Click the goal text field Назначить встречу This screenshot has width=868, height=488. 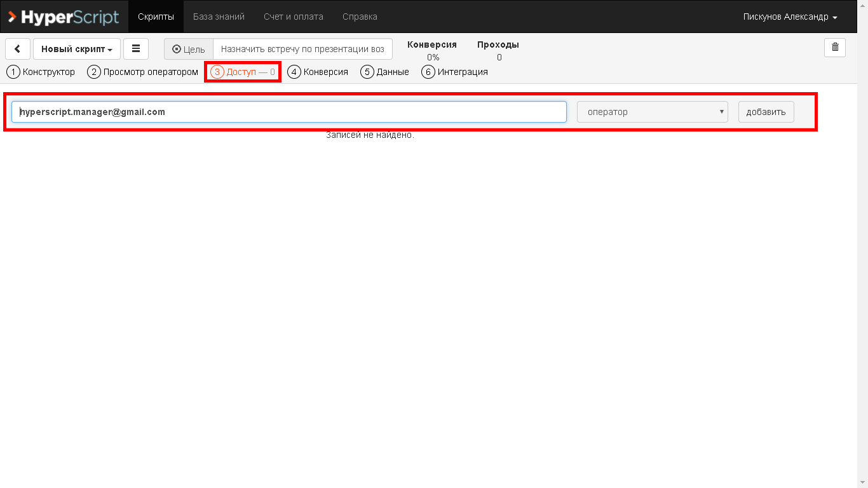pyautogui.click(x=302, y=49)
